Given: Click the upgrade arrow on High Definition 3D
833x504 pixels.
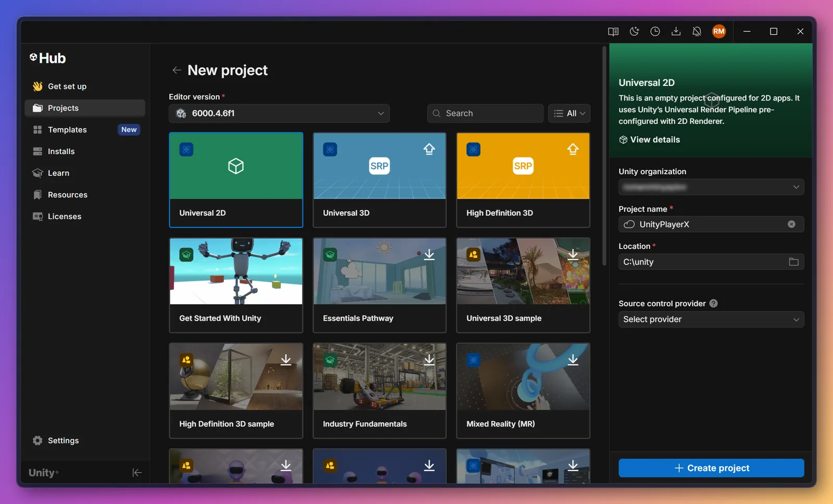Looking at the screenshot, I should 573,149.
